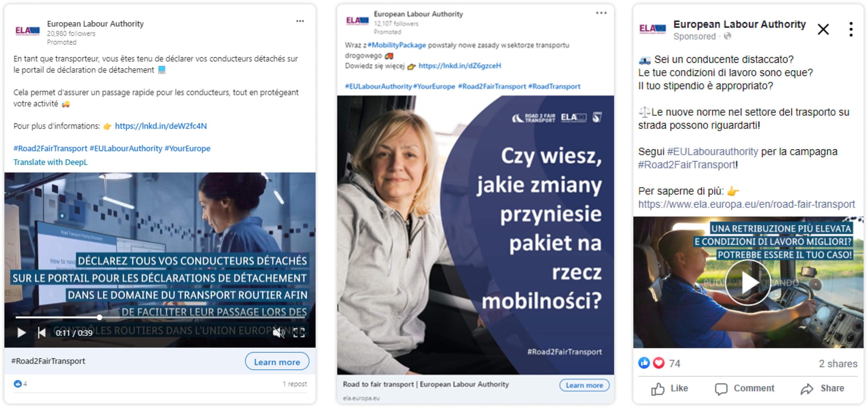View reactions count 74 icons
Viewport: 868px width, 408px height.
(659, 363)
